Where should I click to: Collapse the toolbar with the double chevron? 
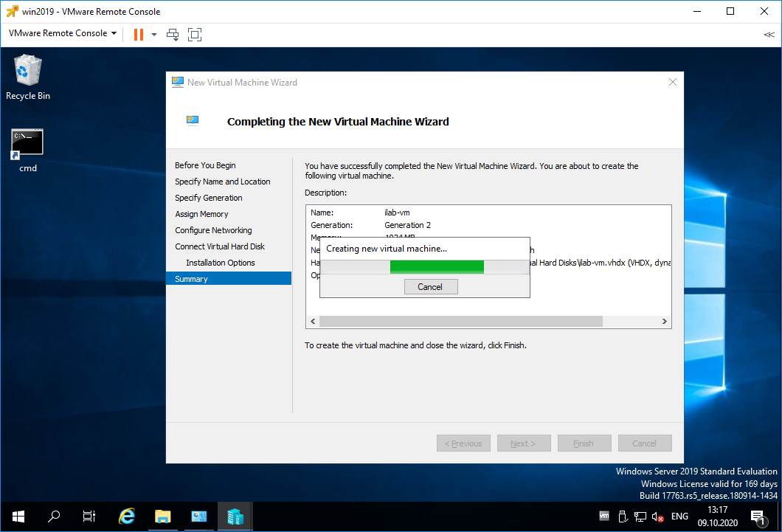769,35
